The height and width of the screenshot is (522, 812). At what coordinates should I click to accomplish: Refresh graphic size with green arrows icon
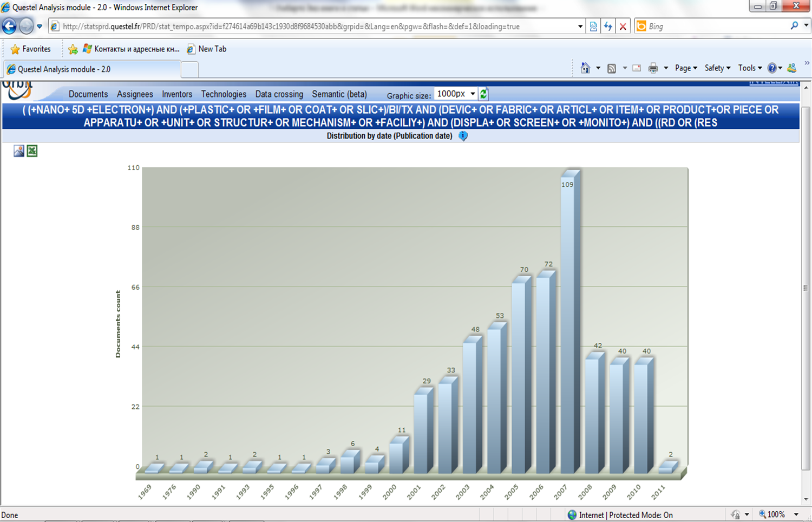click(x=483, y=94)
